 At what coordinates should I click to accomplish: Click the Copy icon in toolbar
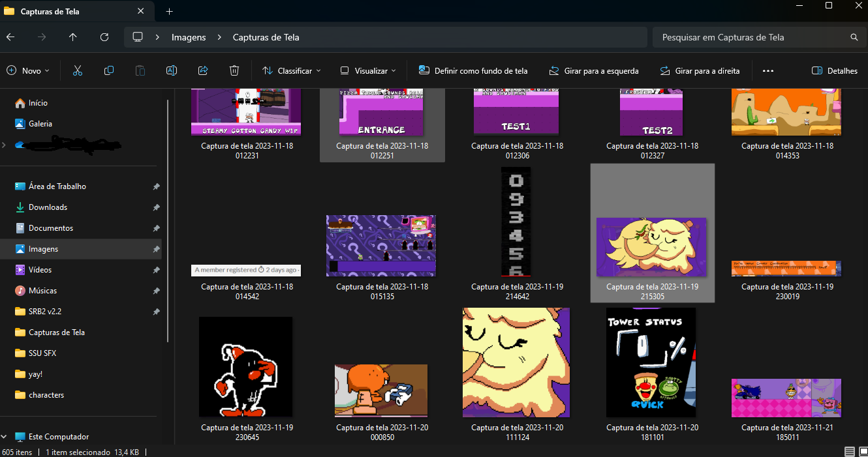click(x=109, y=70)
